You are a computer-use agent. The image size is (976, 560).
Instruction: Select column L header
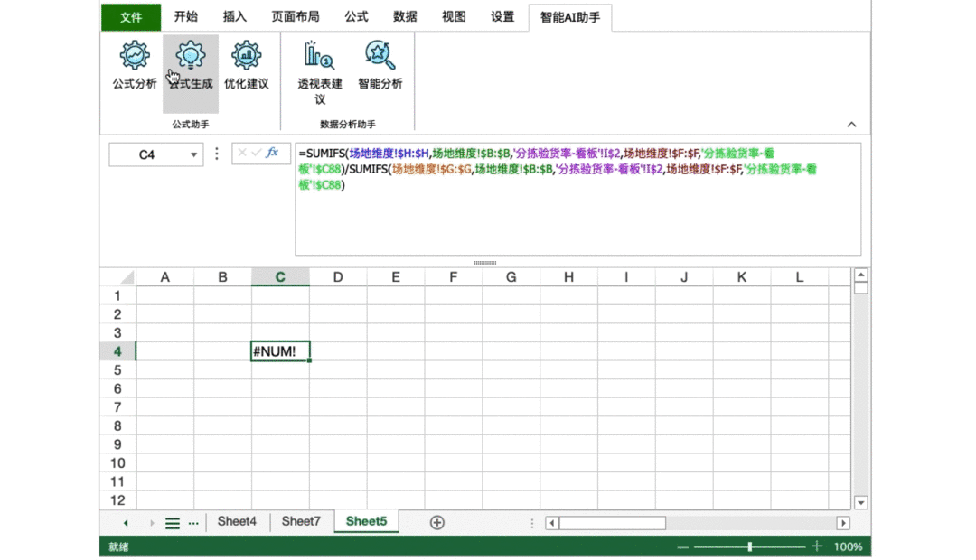[x=799, y=277]
